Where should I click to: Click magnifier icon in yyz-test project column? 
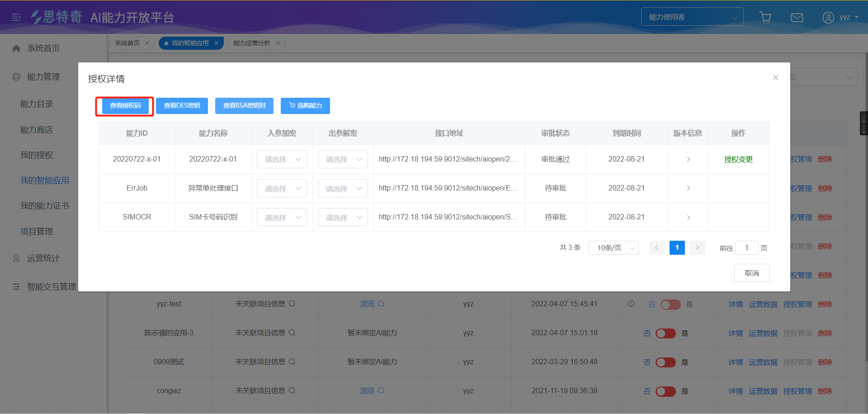coord(292,304)
